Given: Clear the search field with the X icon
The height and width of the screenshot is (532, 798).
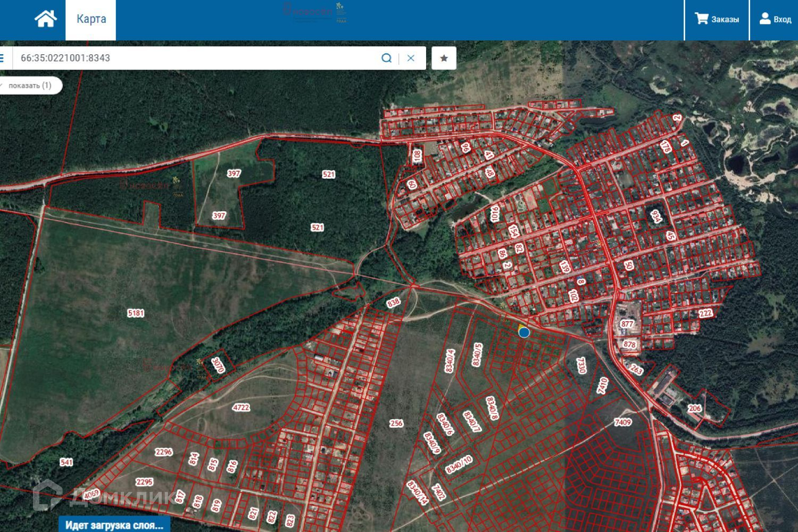Looking at the screenshot, I should tap(411, 58).
